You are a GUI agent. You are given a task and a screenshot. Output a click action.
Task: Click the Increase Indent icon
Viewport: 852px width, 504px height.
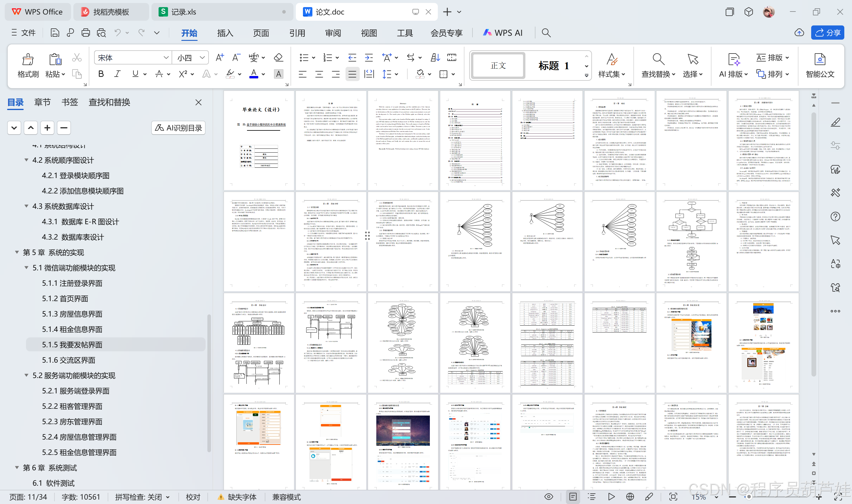[369, 57]
